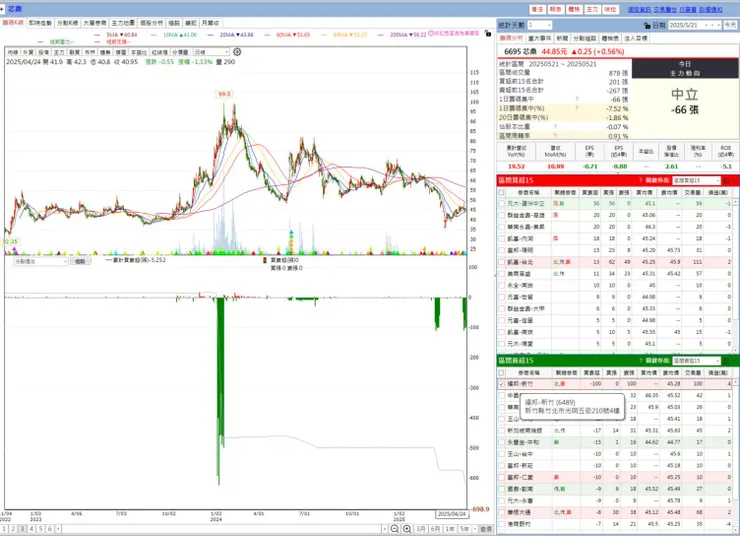Screen dimensions: 740x536
Task: Click the 主力 button in top bar
Action: [592, 9]
